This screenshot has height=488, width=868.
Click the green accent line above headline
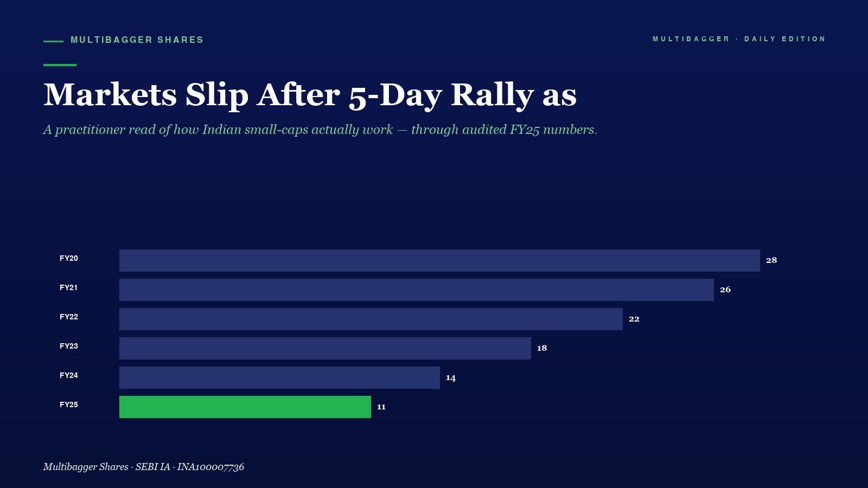tap(60, 65)
